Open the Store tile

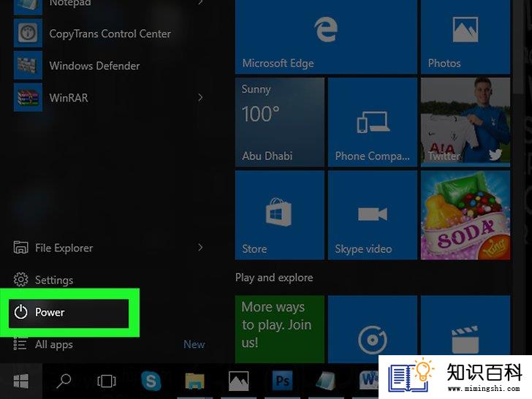tap(280, 215)
